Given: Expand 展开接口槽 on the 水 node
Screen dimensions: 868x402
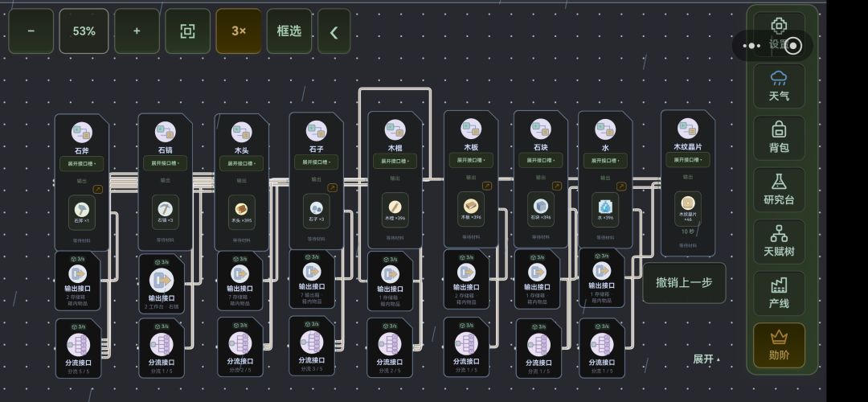Looking at the screenshot, I should pos(605,161).
